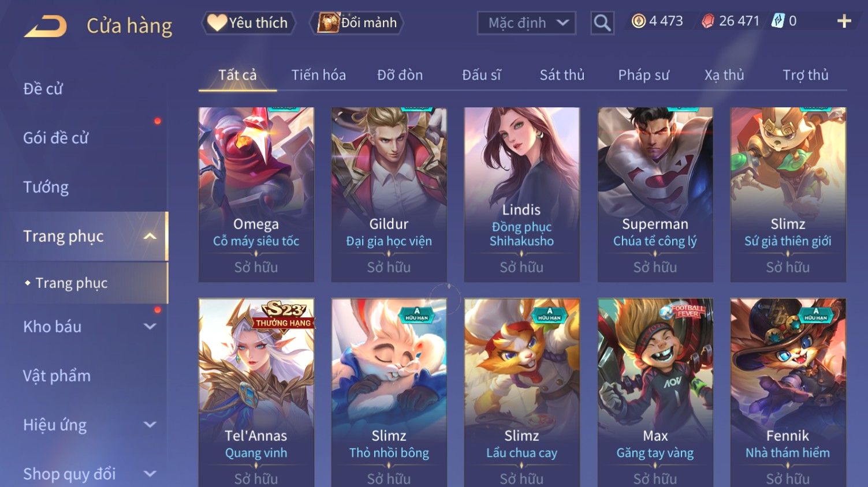Go to Tướng in the sidebar

coord(46,187)
